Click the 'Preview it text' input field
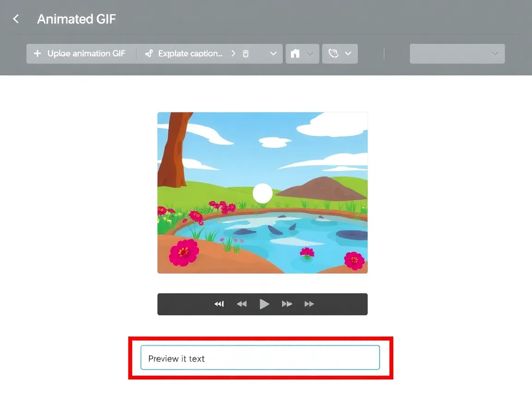 tap(260, 358)
